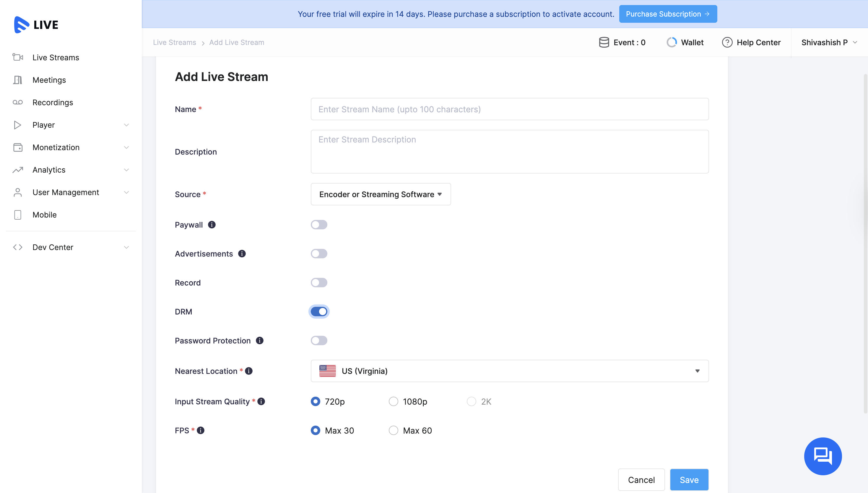
Task: Click the Dev Center code-brackets icon
Action: tap(18, 247)
